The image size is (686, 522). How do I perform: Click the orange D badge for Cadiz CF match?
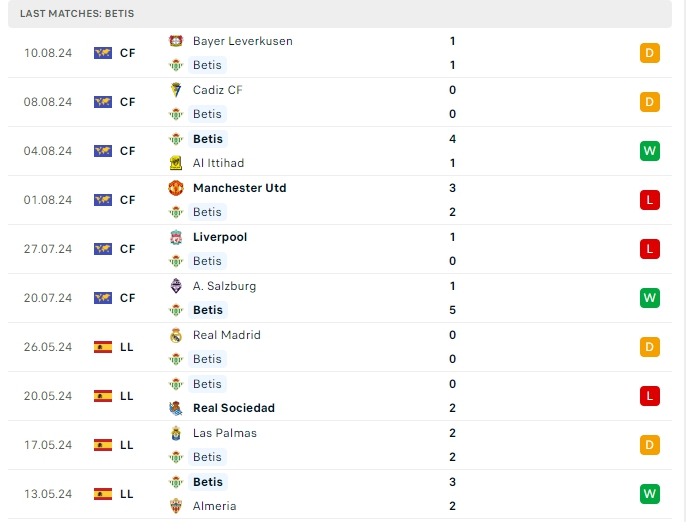click(x=649, y=102)
